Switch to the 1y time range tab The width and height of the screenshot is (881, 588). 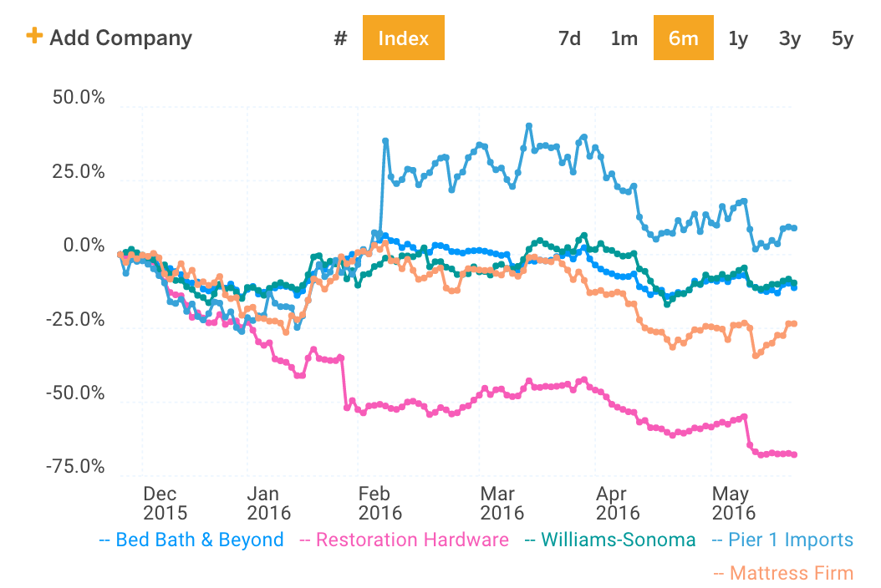(736, 38)
